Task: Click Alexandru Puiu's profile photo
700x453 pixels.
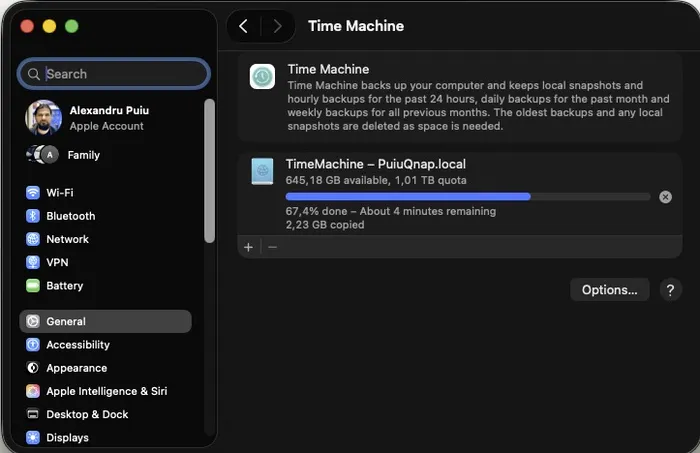Action: [x=43, y=117]
